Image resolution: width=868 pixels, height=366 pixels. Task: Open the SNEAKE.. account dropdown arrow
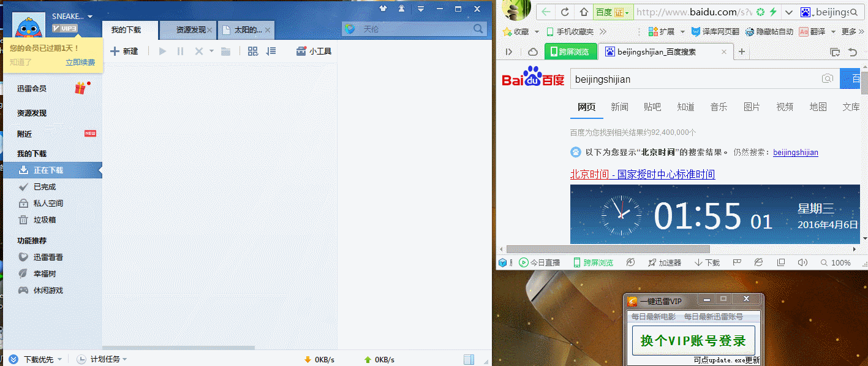[90, 17]
